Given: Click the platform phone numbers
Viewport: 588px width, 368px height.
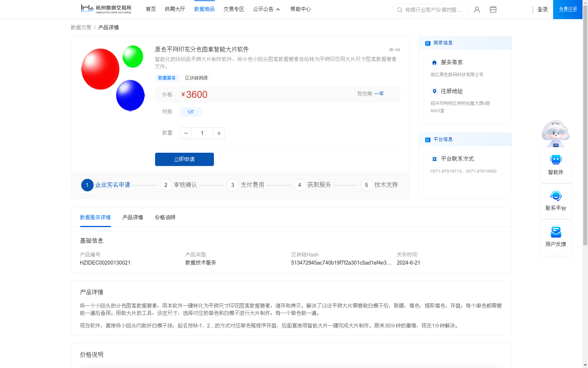Looking at the screenshot, I should [463, 171].
